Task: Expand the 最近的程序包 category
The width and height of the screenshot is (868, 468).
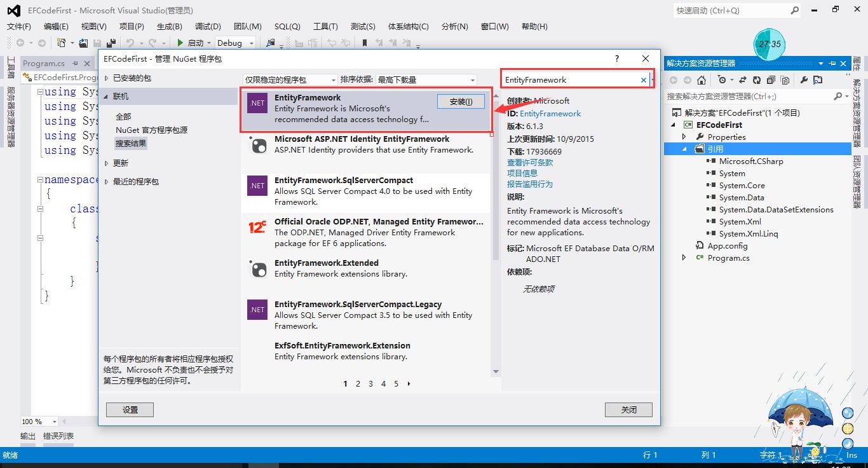Action: pos(106,182)
